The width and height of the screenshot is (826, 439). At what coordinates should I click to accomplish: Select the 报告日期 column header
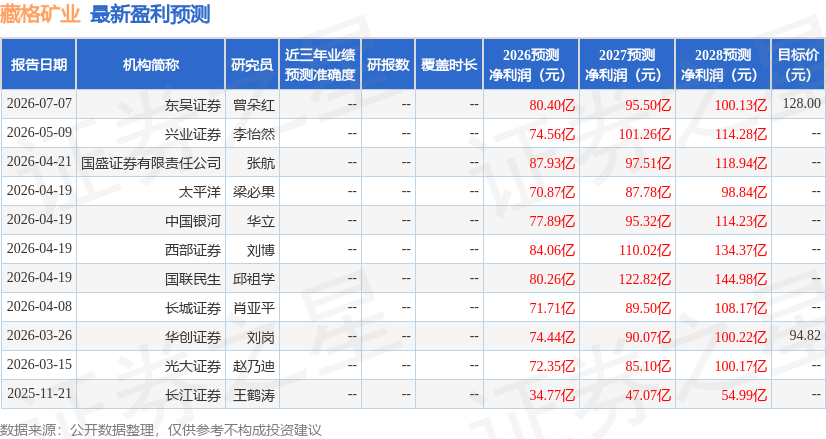click(x=38, y=64)
